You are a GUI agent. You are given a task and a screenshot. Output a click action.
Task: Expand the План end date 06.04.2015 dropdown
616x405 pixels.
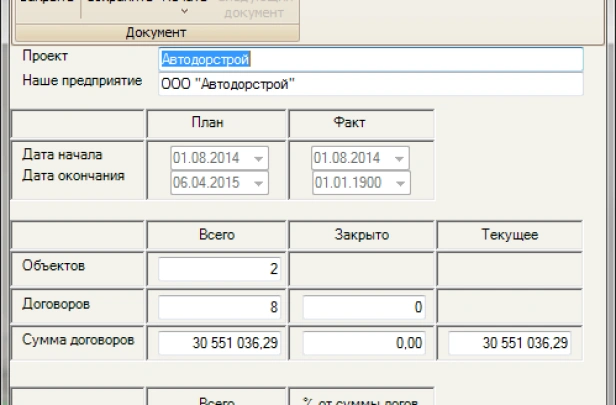point(259,182)
